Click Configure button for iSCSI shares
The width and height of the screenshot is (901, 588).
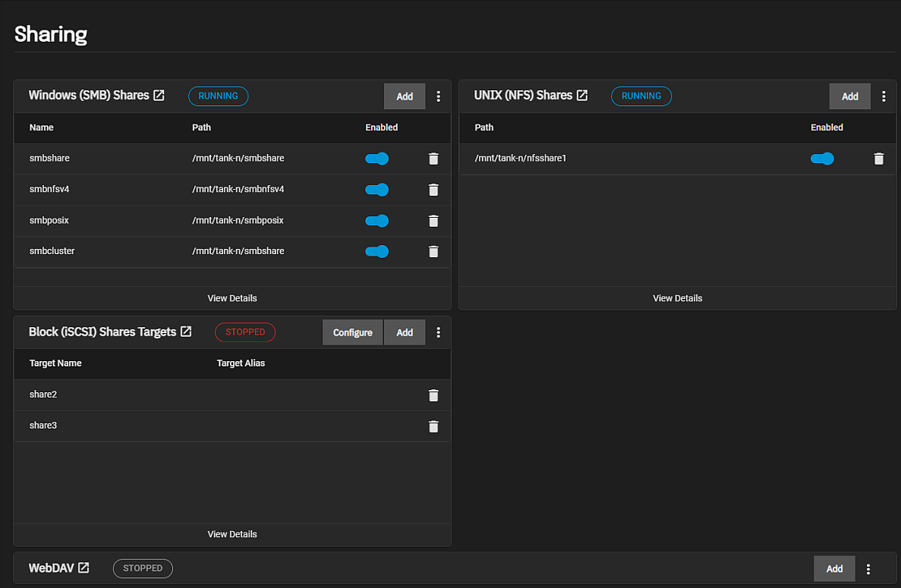pos(352,332)
